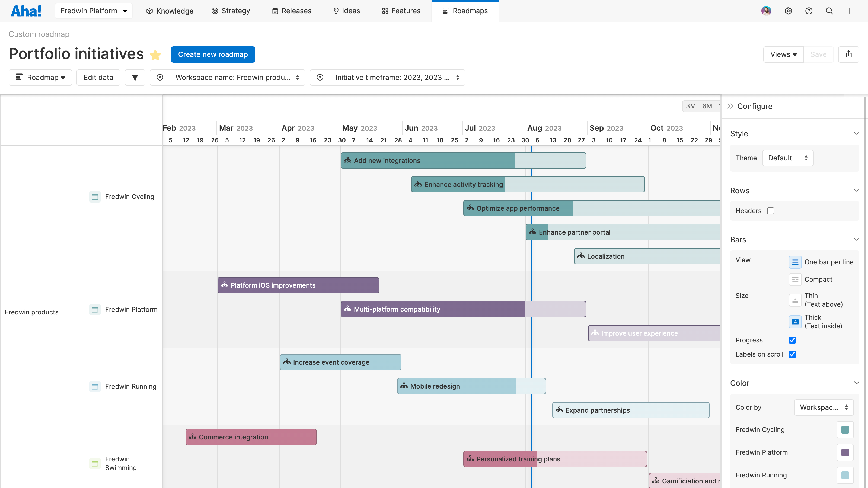Click Create new roadmap
The image size is (868, 488).
(x=213, y=54)
